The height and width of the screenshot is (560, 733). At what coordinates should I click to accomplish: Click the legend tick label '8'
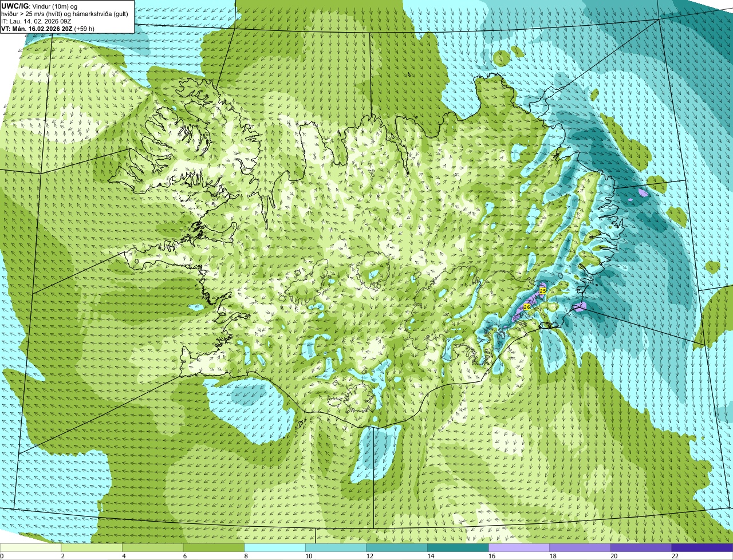(x=246, y=556)
